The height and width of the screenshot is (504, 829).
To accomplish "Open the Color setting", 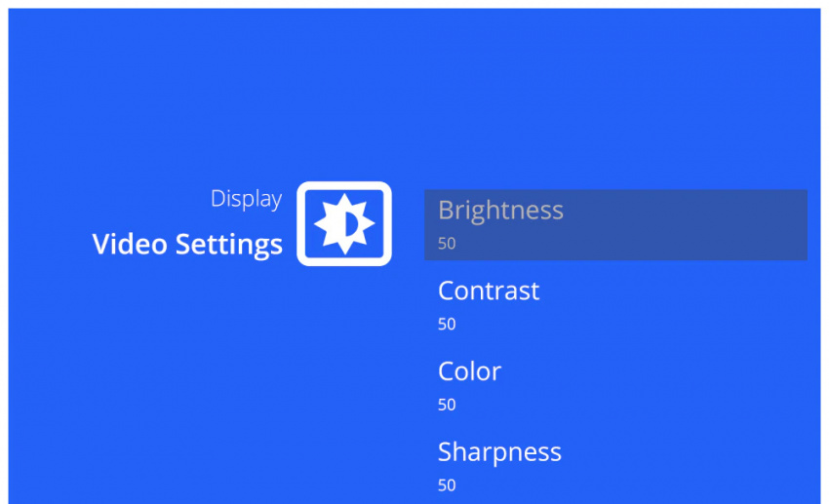I will [x=615, y=386].
